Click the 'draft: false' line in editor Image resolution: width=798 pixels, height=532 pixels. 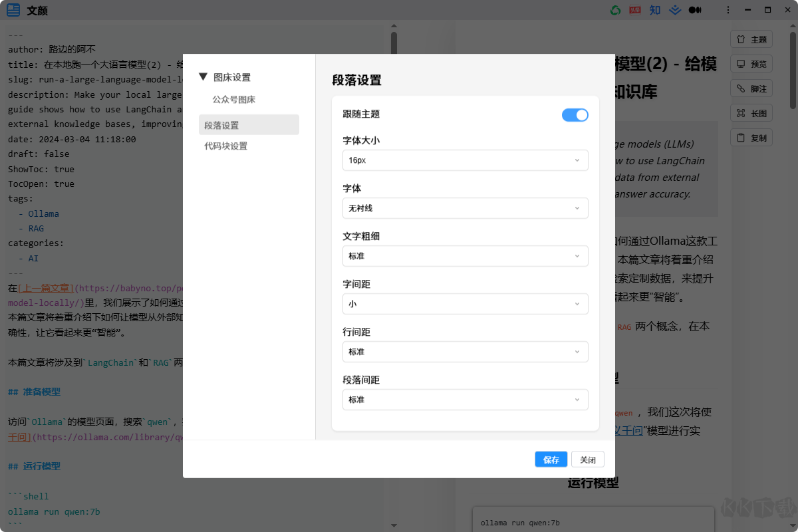(x=39, y=154)
